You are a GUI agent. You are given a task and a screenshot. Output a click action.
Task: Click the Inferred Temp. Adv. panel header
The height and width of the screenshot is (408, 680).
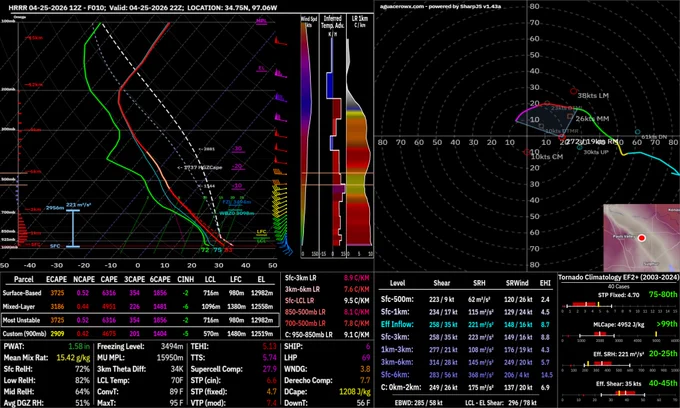point(333,24)
